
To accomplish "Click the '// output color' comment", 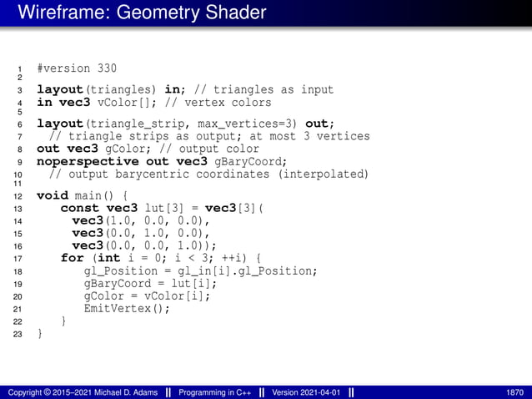I will pos(209,149).
